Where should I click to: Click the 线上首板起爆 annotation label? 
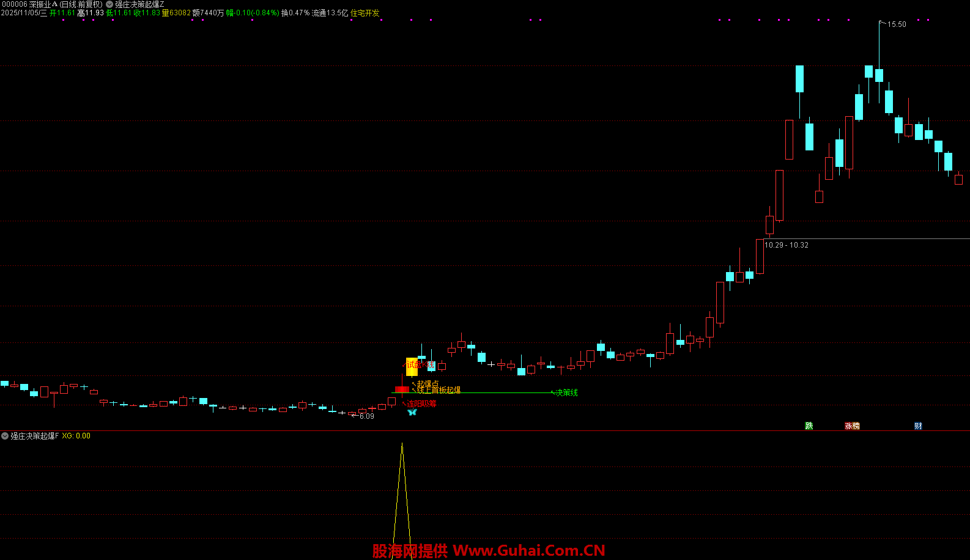point(439,390)
